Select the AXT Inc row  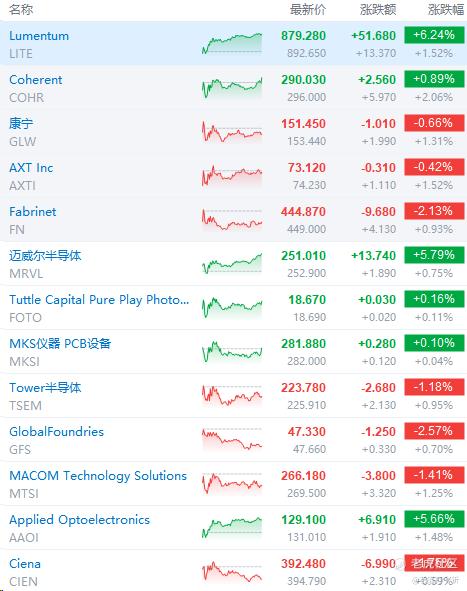click(x=233, y=176)
